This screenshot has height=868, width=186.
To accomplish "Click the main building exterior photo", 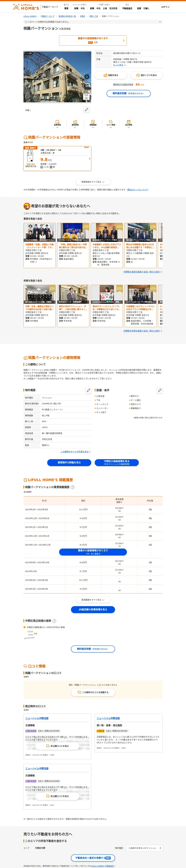I will pyautogui.click(x=57, y=77).
